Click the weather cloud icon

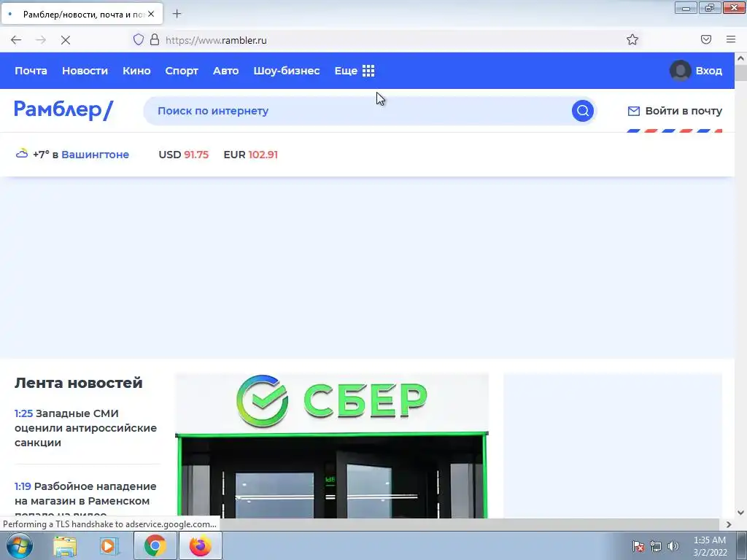tap(21, 154)
